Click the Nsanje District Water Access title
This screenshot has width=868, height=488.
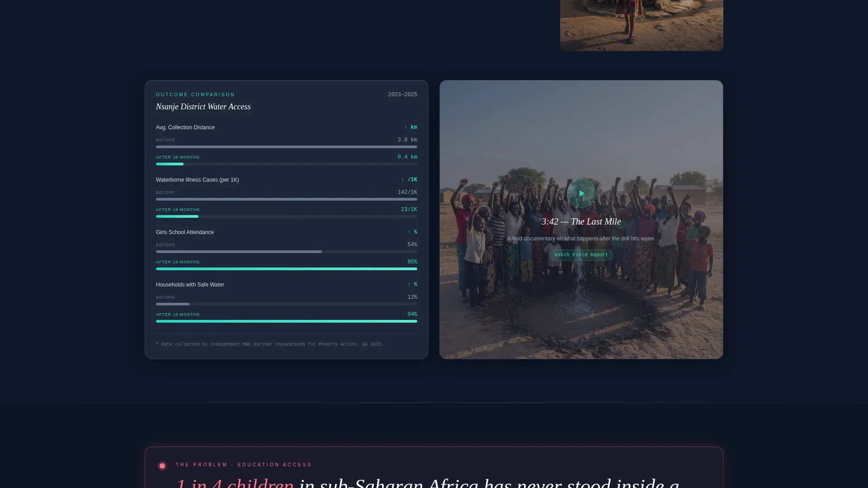tap(203, 107)
